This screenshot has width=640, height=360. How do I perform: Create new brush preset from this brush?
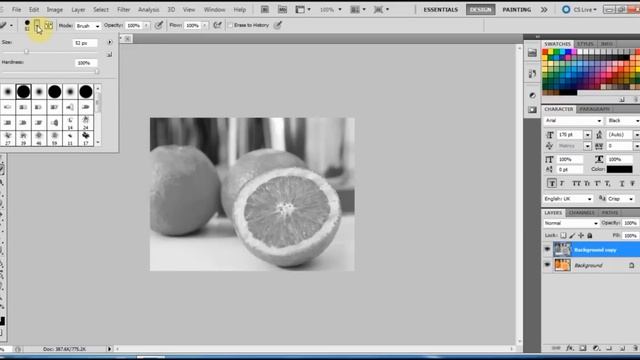(109, 54)
